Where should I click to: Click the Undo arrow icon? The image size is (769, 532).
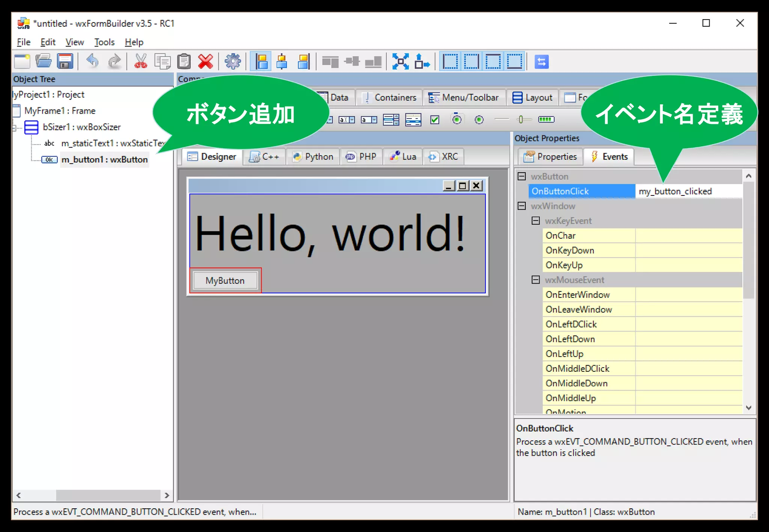(92, 62)
